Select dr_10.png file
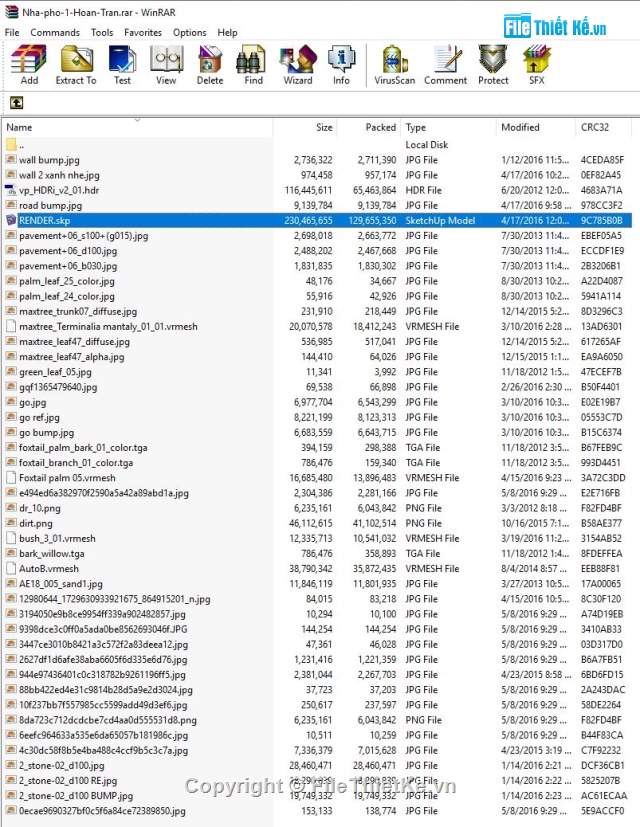The height and width of the screenshot is (827, 640). tap(40, 508)
